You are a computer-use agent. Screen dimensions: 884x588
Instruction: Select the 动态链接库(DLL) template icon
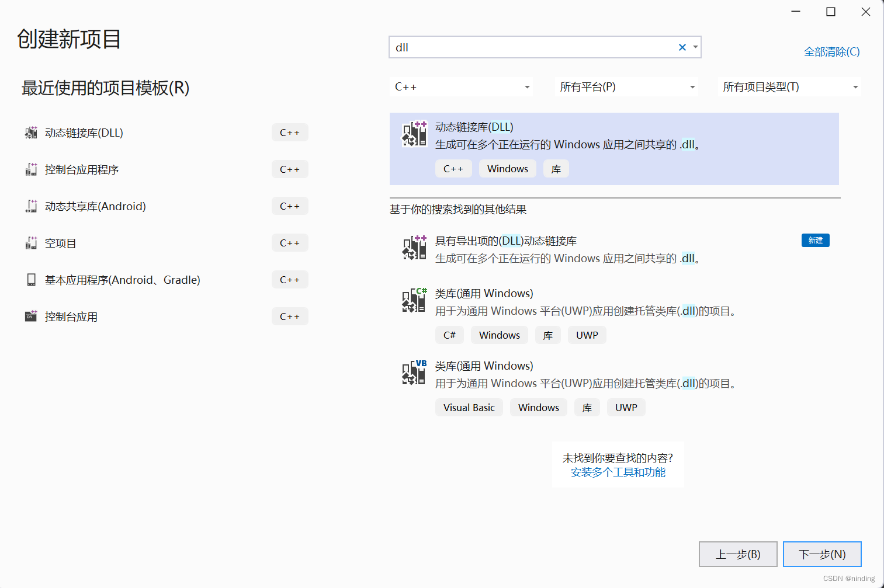click(30, 133)
